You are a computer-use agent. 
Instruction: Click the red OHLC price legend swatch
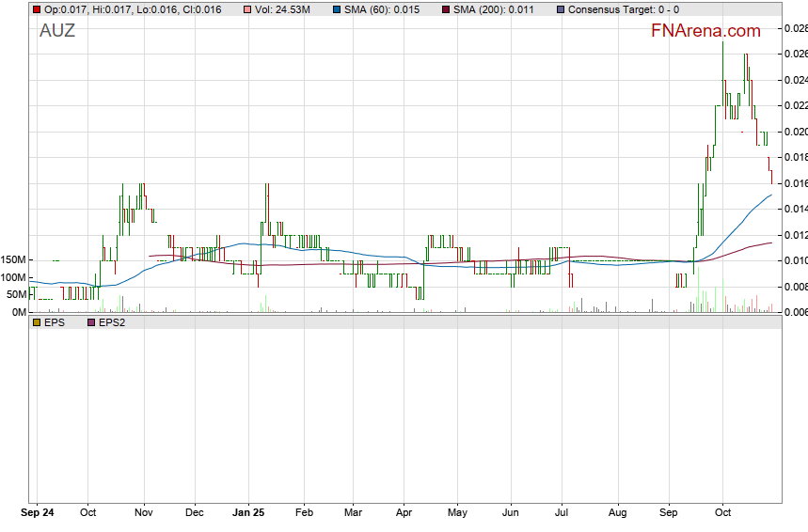click(x=37, y=9)
